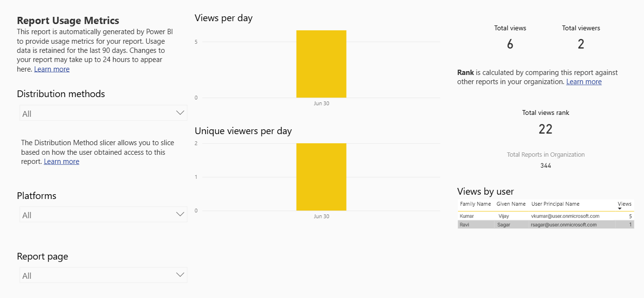Sort by User Principal Name column
Image resolution: width=644 pixels, height=298 pixels.
coord(555,204)
